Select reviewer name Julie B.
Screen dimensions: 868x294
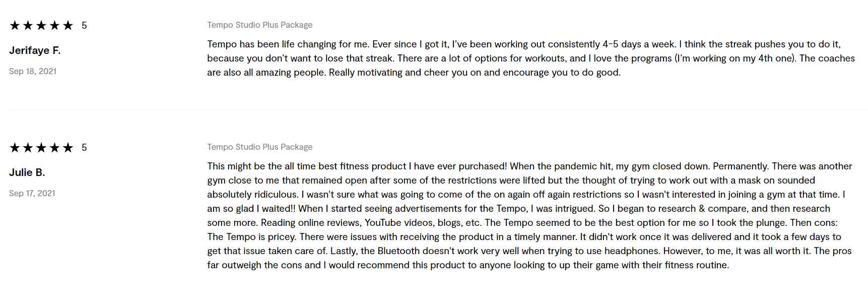tap(27, 172)
